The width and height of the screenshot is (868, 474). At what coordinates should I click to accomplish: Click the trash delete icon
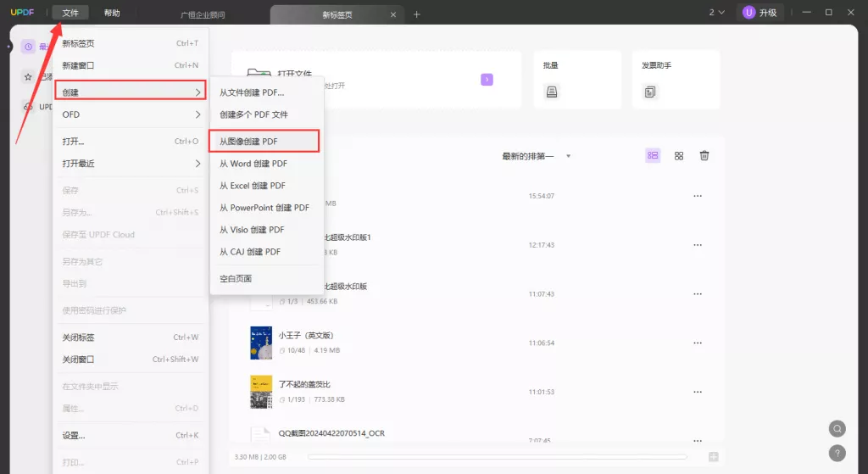tap(704, 156)
